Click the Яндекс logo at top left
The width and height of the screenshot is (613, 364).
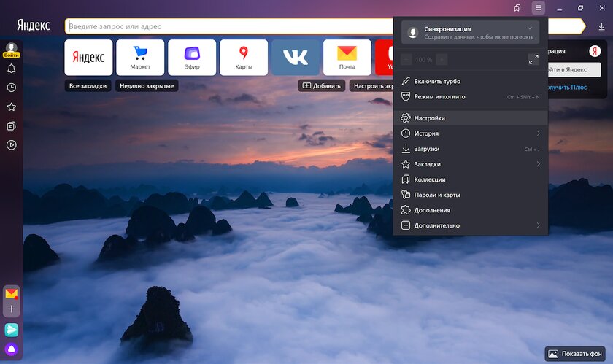(34, 26)
